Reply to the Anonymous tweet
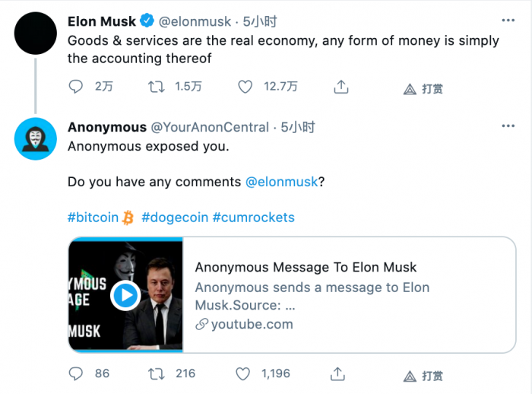 [x=76, y=373]
